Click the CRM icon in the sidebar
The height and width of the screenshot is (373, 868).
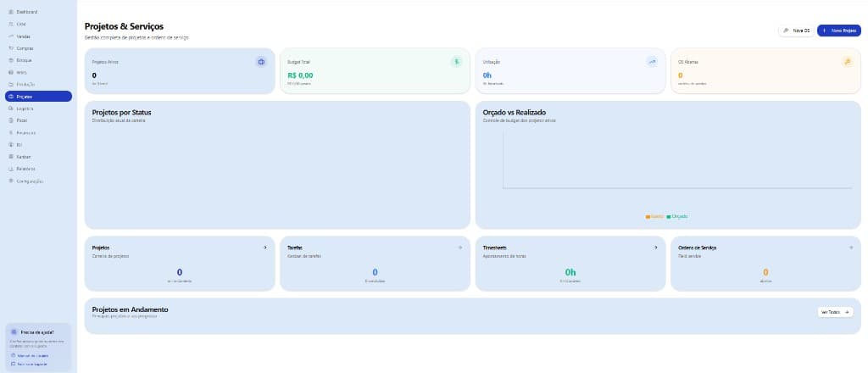(x=11, y=24)
